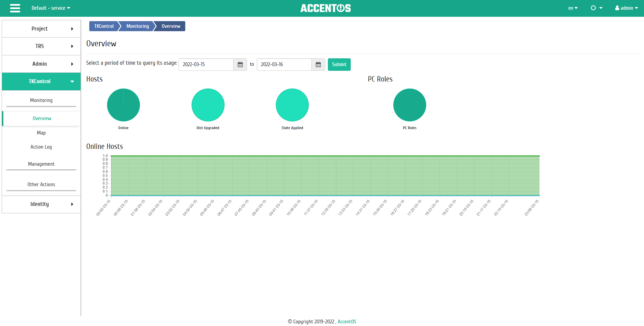Collapse the TKControl sidebar section
The image size is (644, 326).
point(41,81)
